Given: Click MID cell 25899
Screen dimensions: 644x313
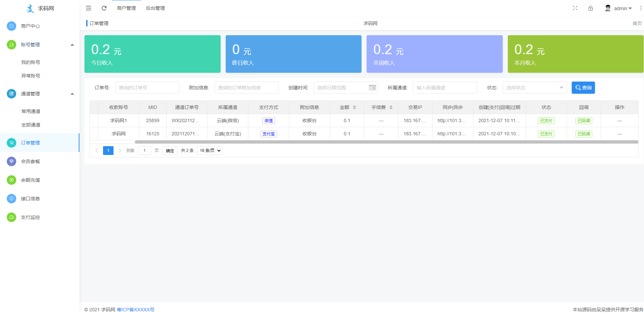Looking at the screenshot, I should point(153,120).
